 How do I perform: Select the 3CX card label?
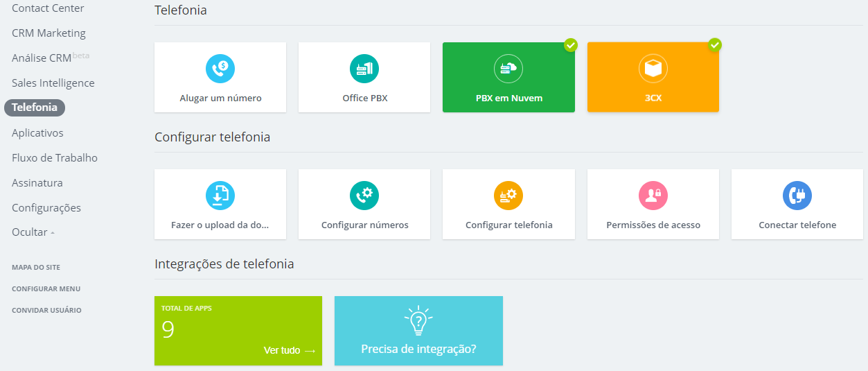click(653, 98)
